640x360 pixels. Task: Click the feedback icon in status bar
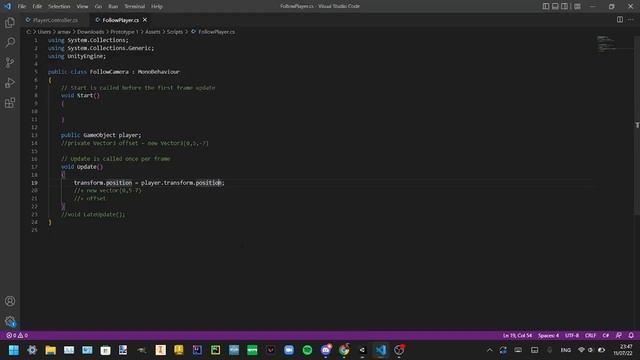[x=619, y=336]
